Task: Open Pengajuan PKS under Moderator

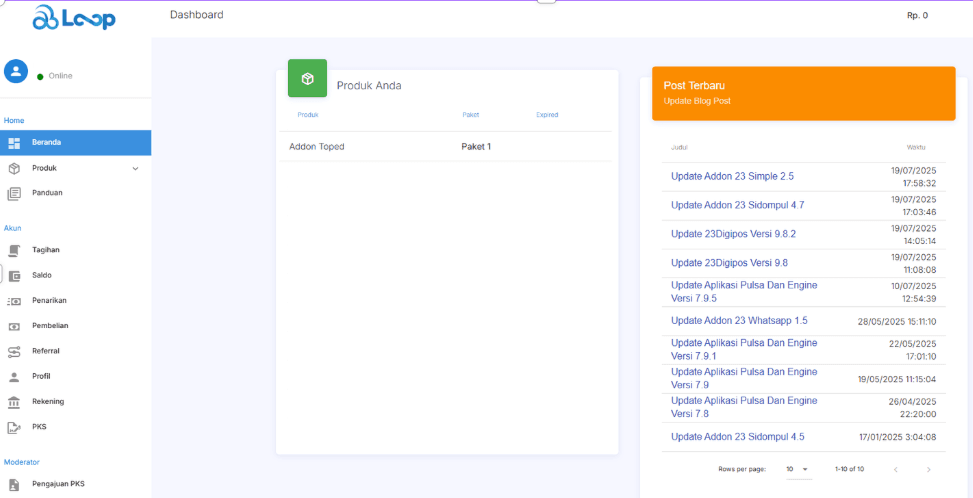Action: 58,484
